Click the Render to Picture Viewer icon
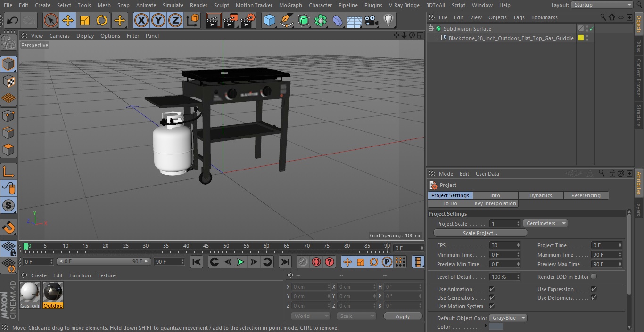The width and height of the screenshot is (644, 332). pos(231,20)
